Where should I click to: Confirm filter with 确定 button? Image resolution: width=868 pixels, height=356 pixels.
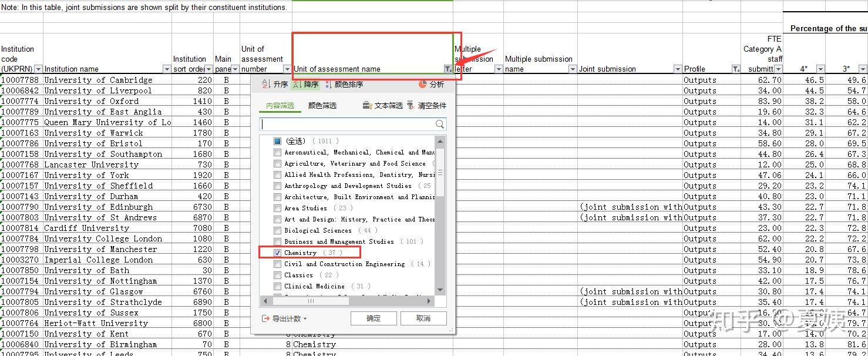(374, 318)
